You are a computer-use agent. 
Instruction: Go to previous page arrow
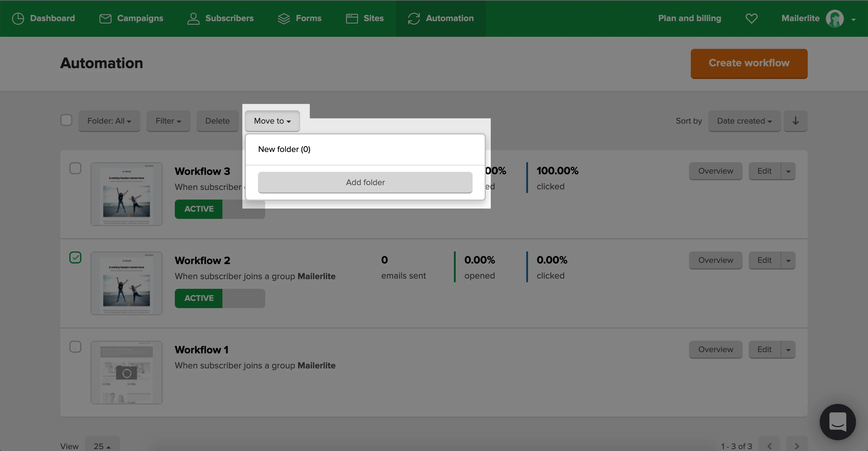point(769,446)
